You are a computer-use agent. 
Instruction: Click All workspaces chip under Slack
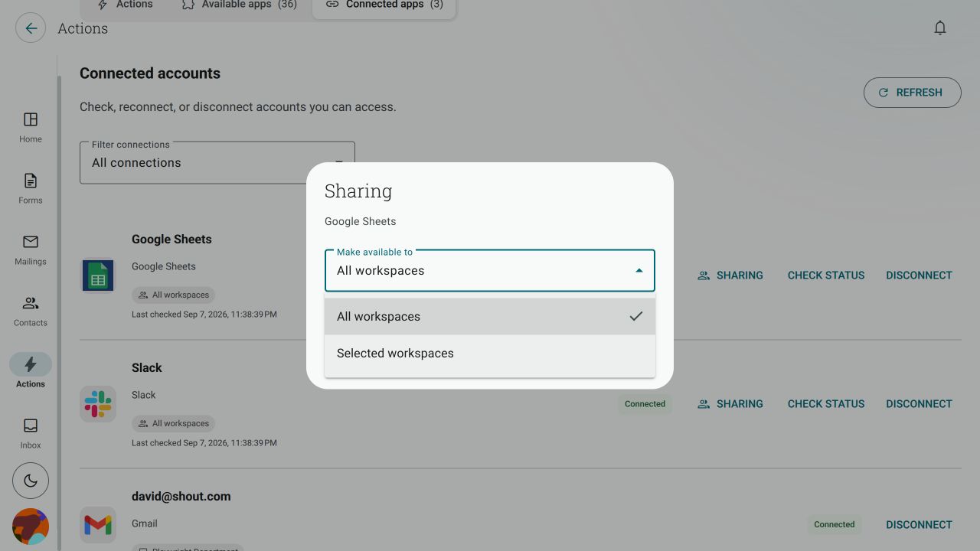[x=173, y=423]
